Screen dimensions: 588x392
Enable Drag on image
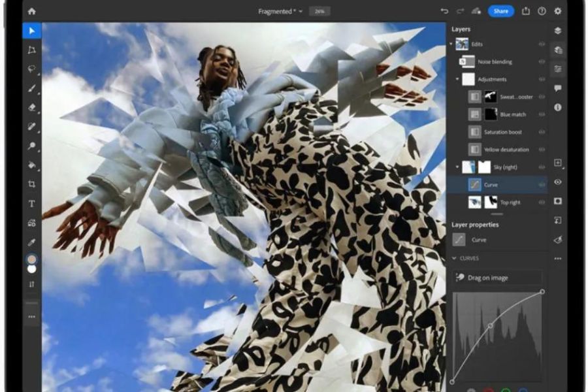(x=497, y=278)
